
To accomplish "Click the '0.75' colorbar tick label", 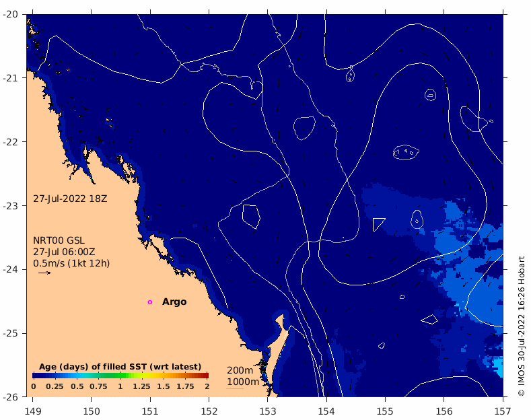I will (x=98, y=386).
